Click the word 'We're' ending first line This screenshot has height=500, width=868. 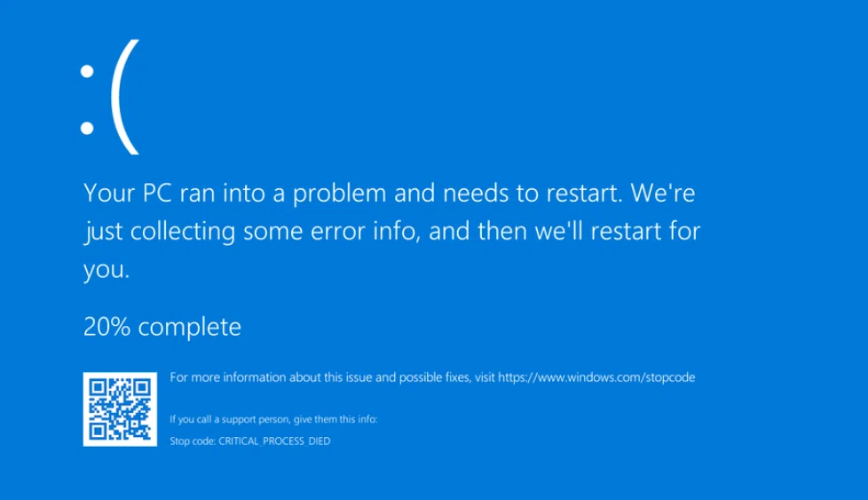pyautogui.click(x=663, y=193)
